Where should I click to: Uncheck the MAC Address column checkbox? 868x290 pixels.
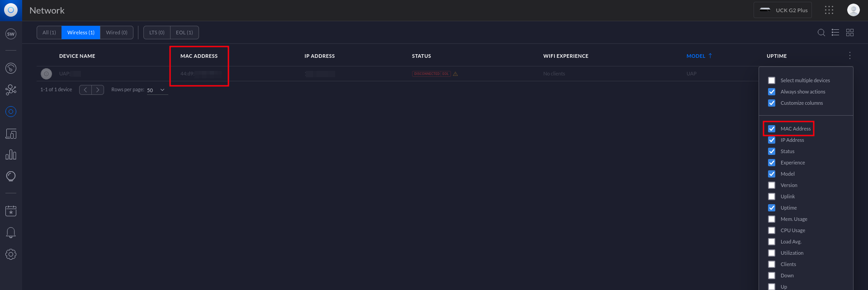pos(772,129)
